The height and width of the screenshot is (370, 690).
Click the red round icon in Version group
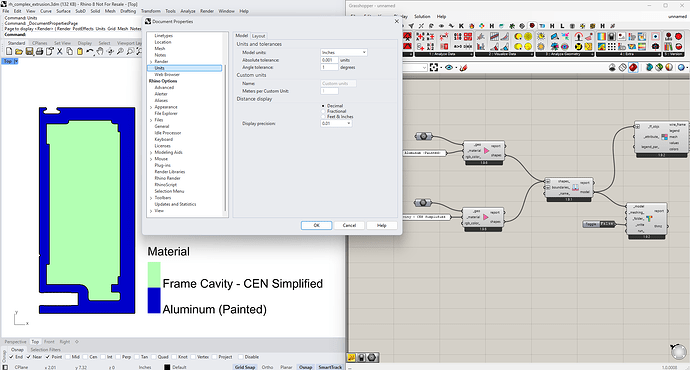click(679, 37)
